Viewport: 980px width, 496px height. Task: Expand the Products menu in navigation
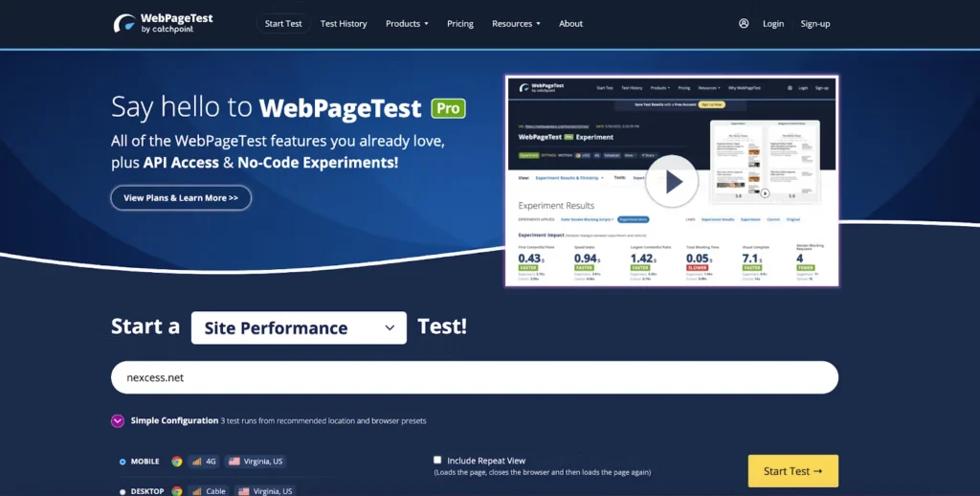407,23
